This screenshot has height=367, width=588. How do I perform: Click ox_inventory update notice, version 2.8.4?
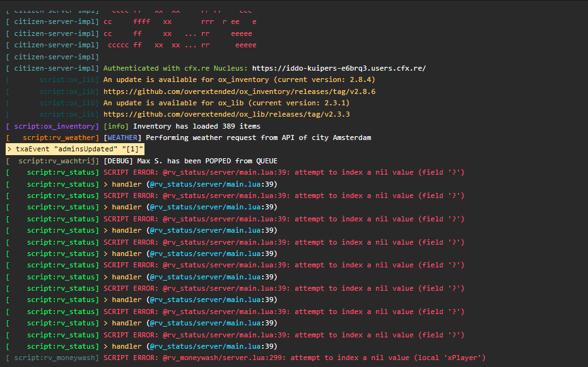pyautogui.click(x=226, y=79)
